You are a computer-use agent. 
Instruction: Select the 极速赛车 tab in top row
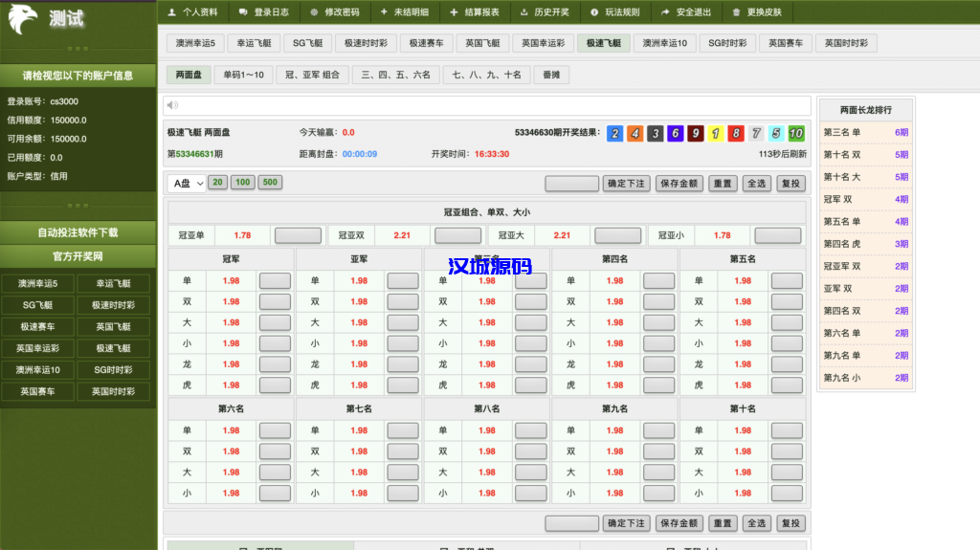(x=426, y=43)
